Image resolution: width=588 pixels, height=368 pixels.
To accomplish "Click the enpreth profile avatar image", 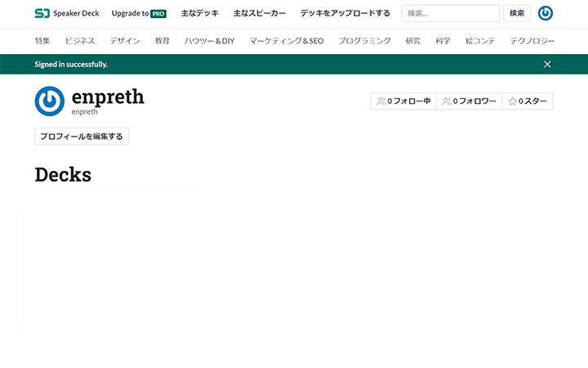I will (50, 101).
